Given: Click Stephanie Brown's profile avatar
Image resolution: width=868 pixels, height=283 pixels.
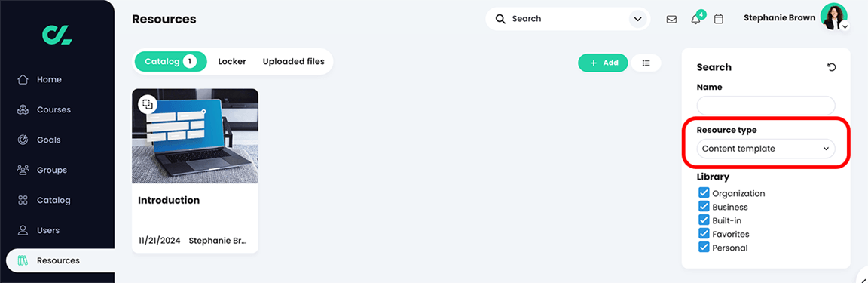Looking at the screenshot, I should pyautogui.click(x=833, y=17).
